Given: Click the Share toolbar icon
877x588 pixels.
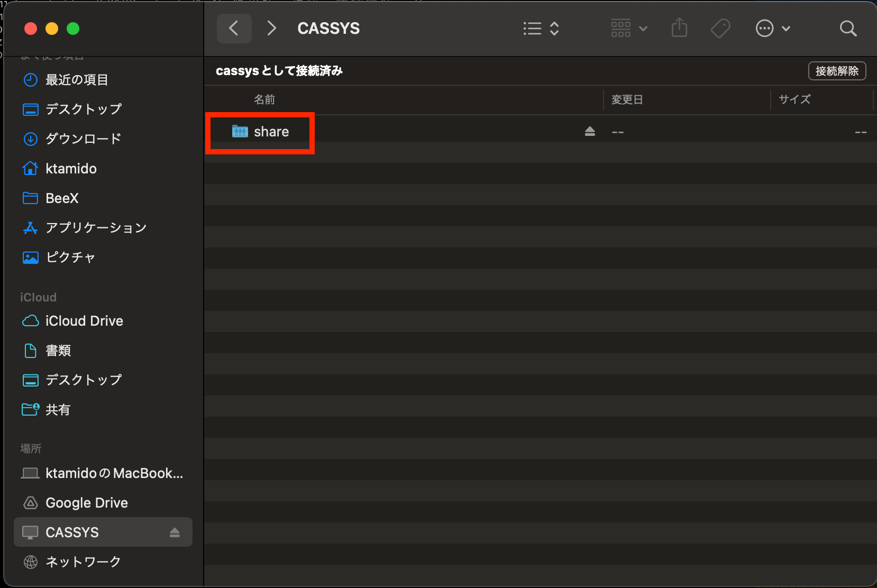Looking at the screenshot, I should pos(680,28).
